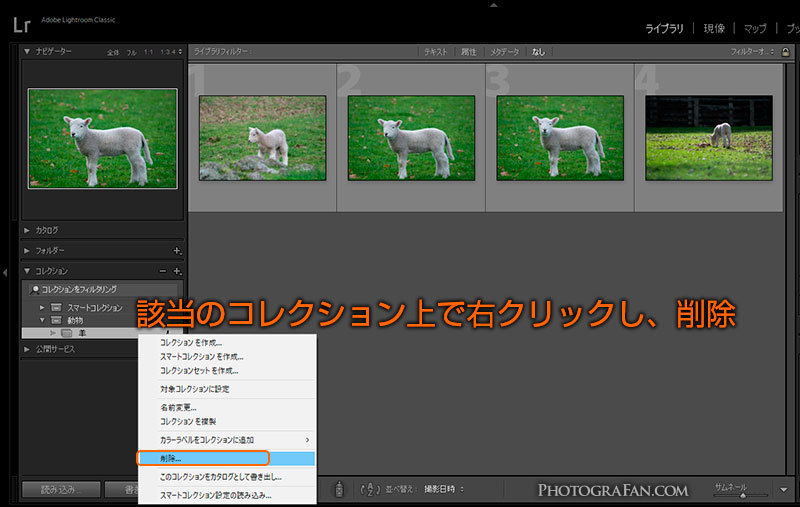Switch to the 現像 module
Viewport: 800px width, 507px height.
[x=714, y=29]
